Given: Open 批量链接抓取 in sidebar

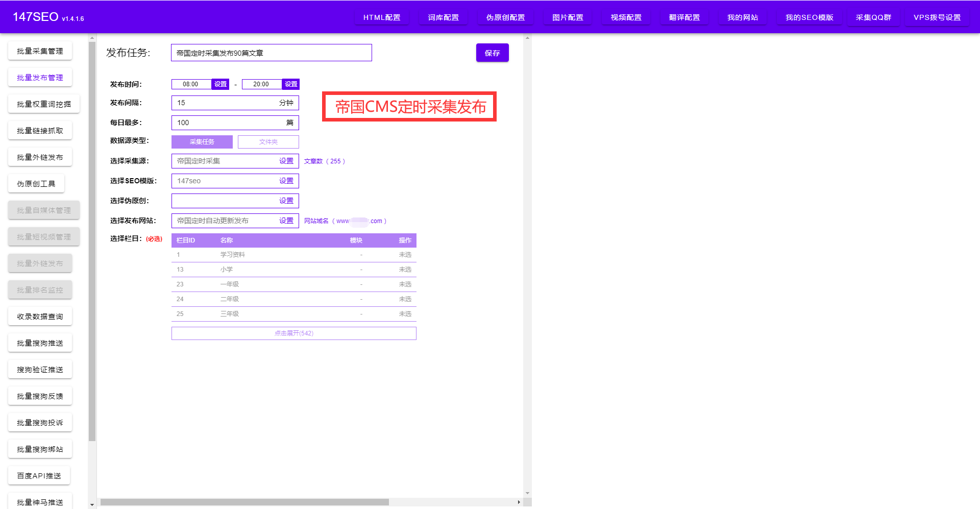Looking at the screenshot, I should [40, 131].
